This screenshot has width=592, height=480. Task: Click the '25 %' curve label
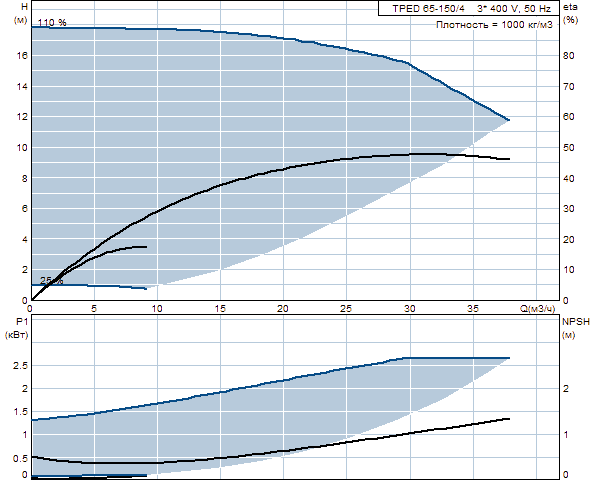point(52,281)
